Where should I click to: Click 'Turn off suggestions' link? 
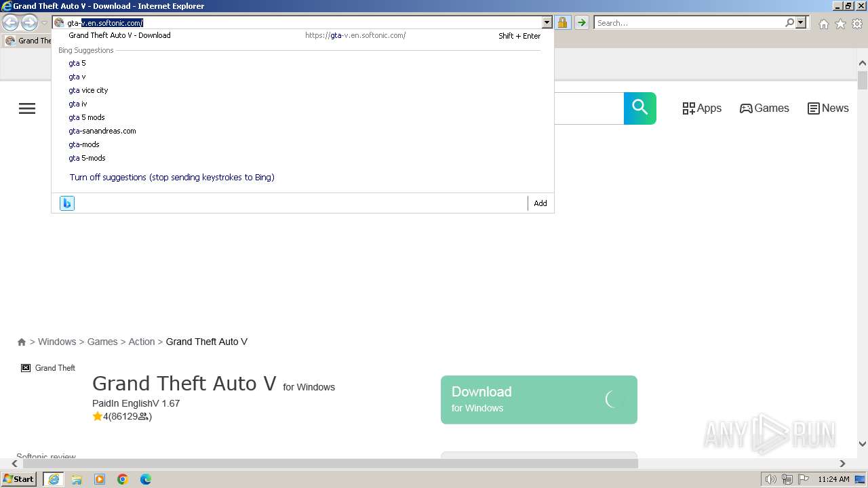pyautogui.click(x=172, y=177)
